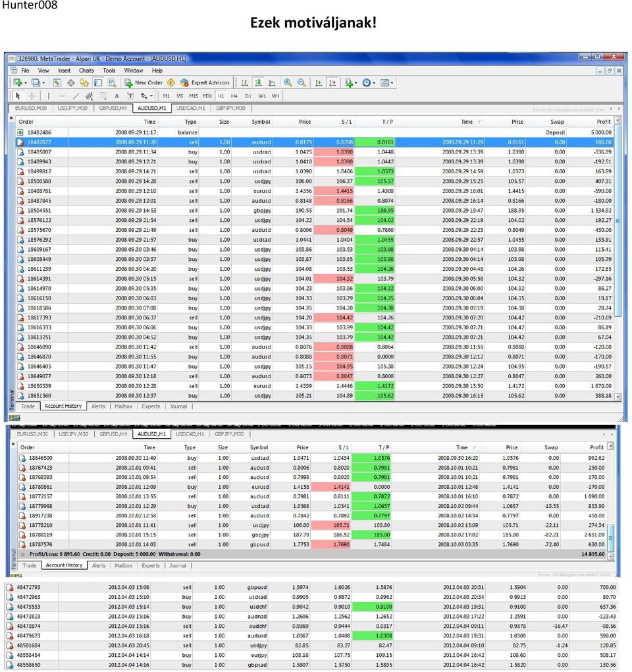The image size is (632, 672).
Task: Select the Cursor arrow tool
Action: [18, 96]
